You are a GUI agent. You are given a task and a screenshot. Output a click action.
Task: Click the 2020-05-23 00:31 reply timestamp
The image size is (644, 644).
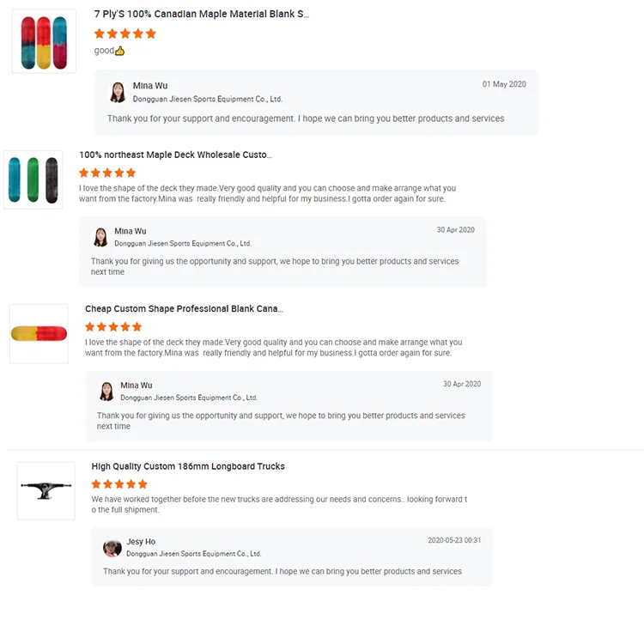click(454, 541)
